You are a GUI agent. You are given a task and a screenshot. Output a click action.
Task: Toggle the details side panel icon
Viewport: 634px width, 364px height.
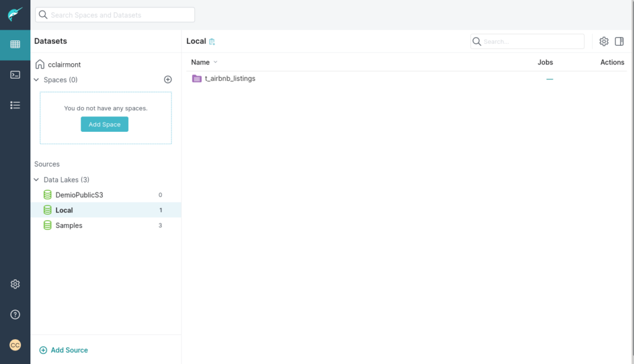(x=619, y=41)
